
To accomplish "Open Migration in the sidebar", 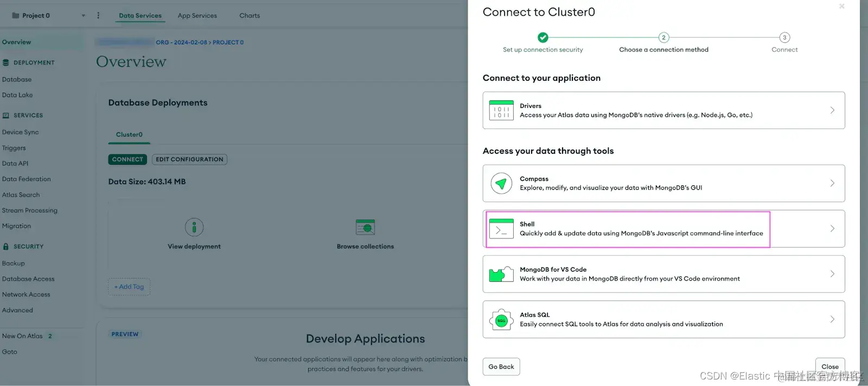I will [16, 227].
